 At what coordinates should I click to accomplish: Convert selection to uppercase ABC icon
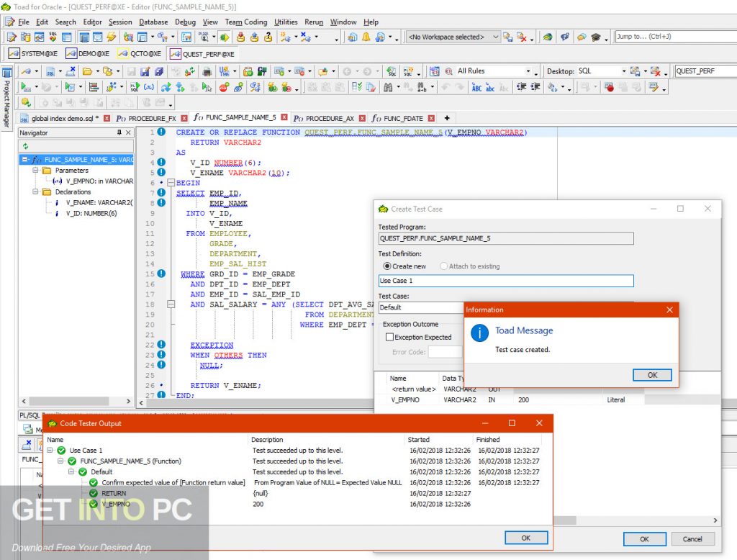(476, 87)
